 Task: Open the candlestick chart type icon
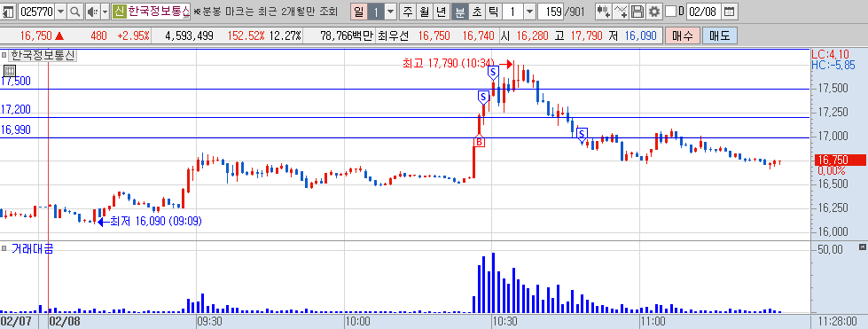click(604, 11)
